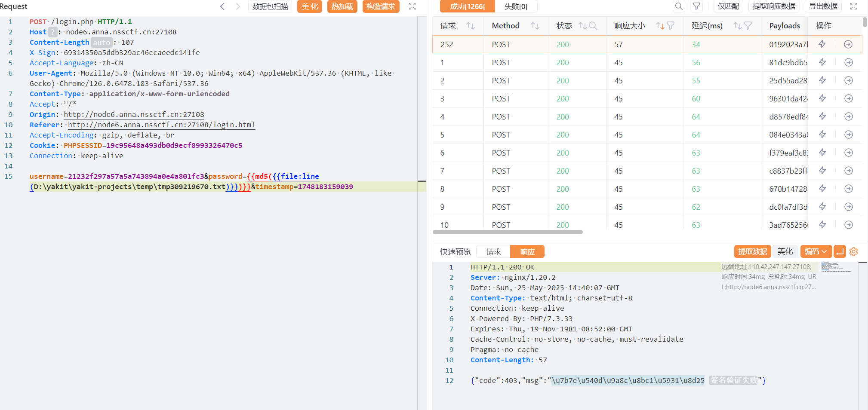Filter the 响应大小 column
This screenshot has width=868, height=410.
pyautogui.click(x=671, y=26)
